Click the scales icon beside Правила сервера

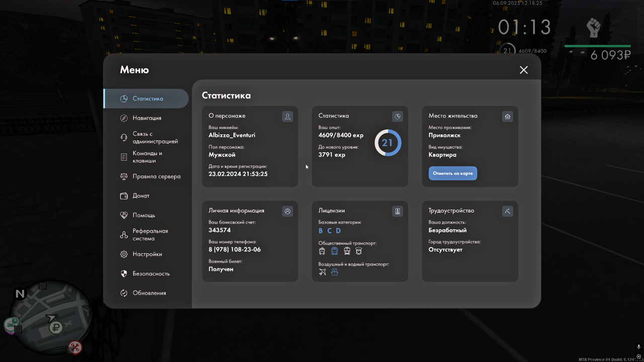point(124,176)
